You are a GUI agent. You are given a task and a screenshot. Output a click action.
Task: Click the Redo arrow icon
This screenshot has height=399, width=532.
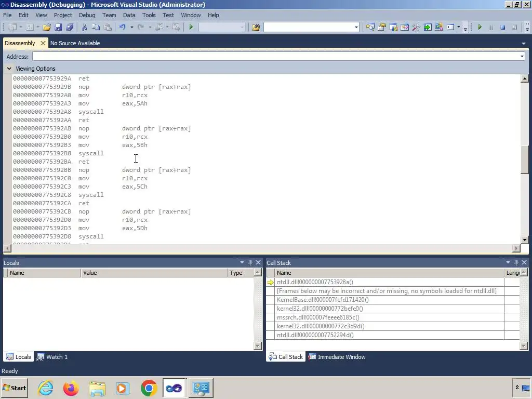tap(141, 27)
